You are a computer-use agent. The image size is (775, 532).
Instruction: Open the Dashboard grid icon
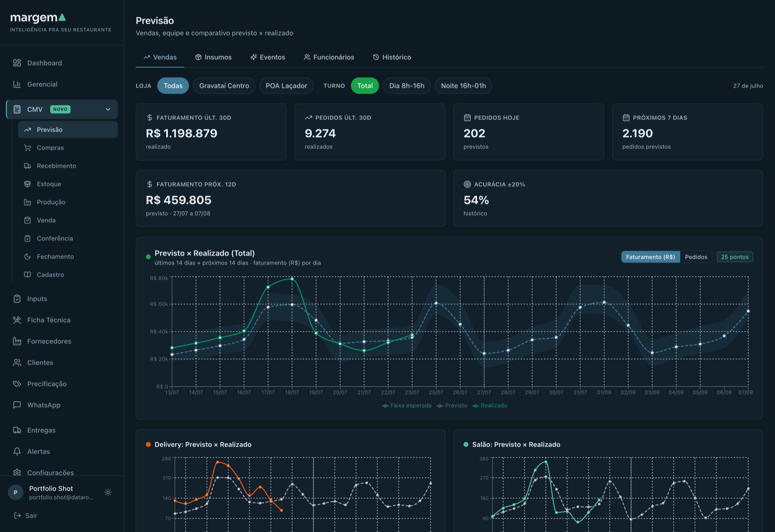pyautogui.click(x=17, y=63)
